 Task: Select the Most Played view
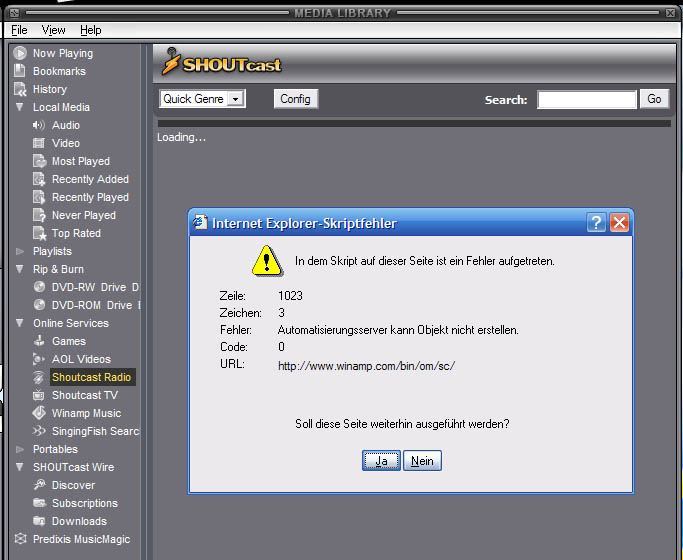(x=81, y=161)
